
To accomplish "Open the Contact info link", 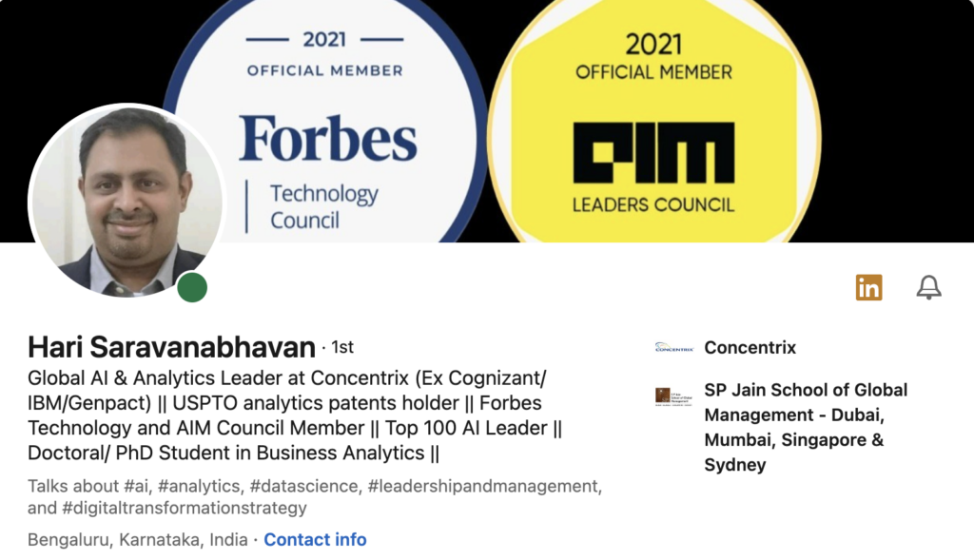I will click(x=315, y=540).
